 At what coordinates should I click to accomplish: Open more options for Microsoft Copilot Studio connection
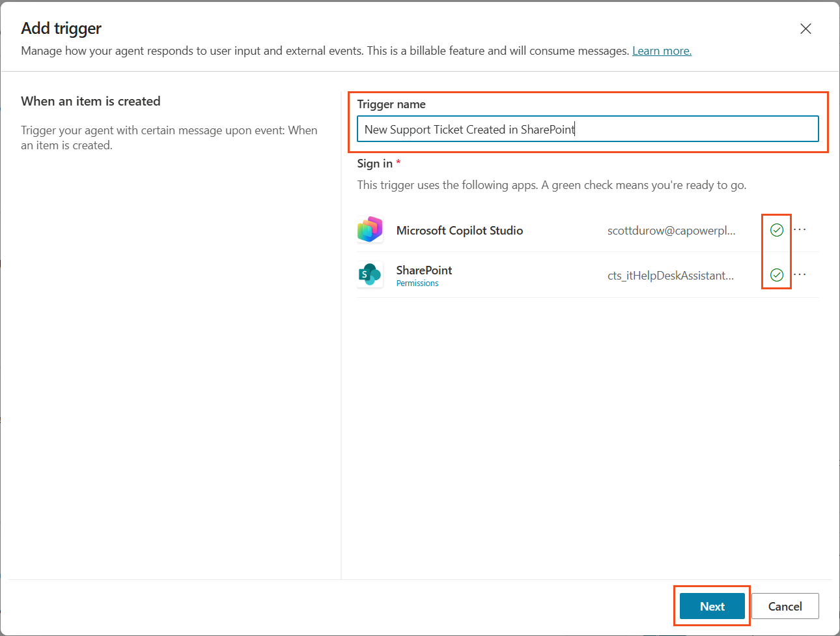pyautogui.click(x=800, y=228)
